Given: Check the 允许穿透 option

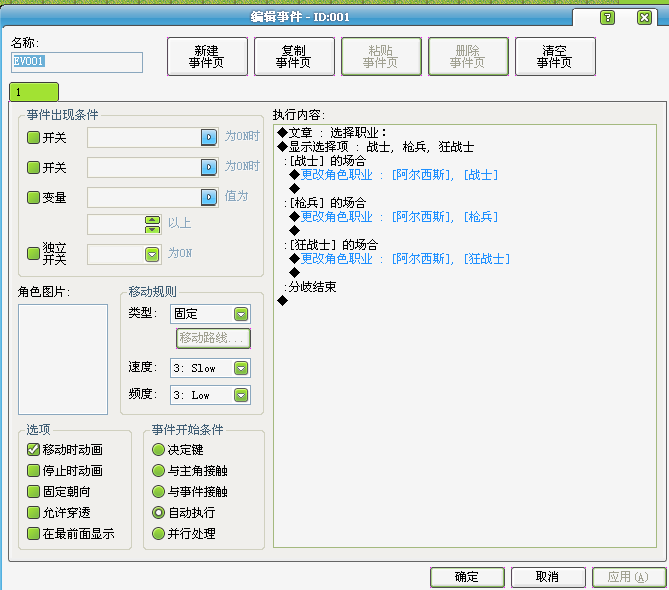Looking at the screenshot, I should 33,512.
